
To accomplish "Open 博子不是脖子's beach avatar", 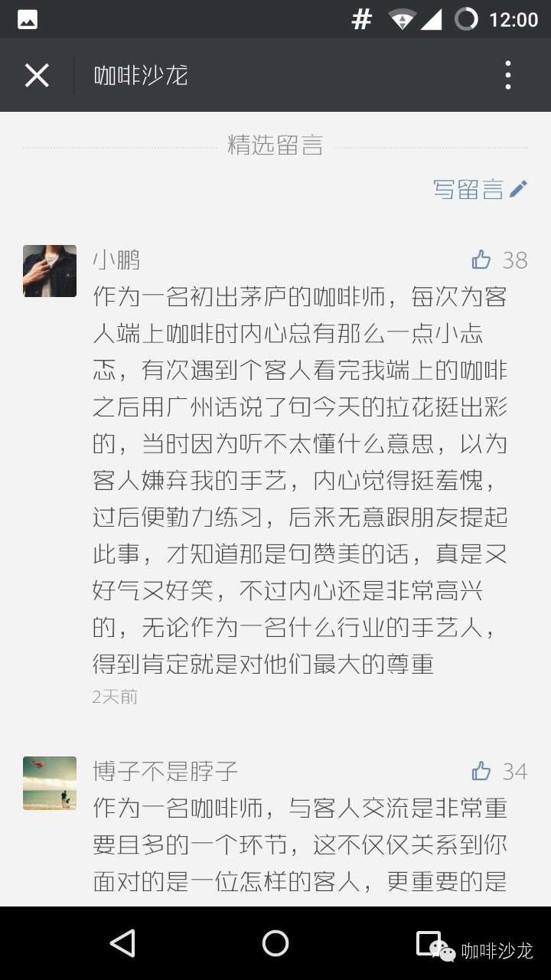I will pyautogui.click(x=50, y=783).
